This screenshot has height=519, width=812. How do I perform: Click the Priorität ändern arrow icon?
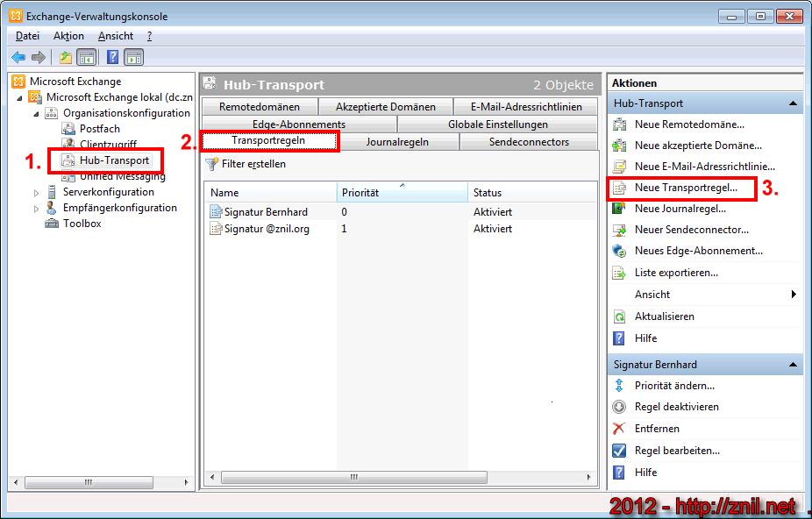[x=620, y=385]
